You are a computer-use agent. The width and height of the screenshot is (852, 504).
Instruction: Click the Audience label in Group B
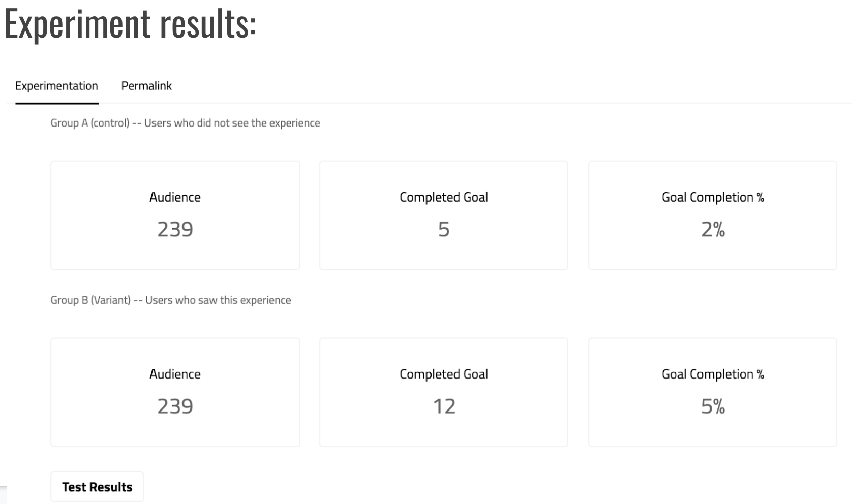[175, 374]
